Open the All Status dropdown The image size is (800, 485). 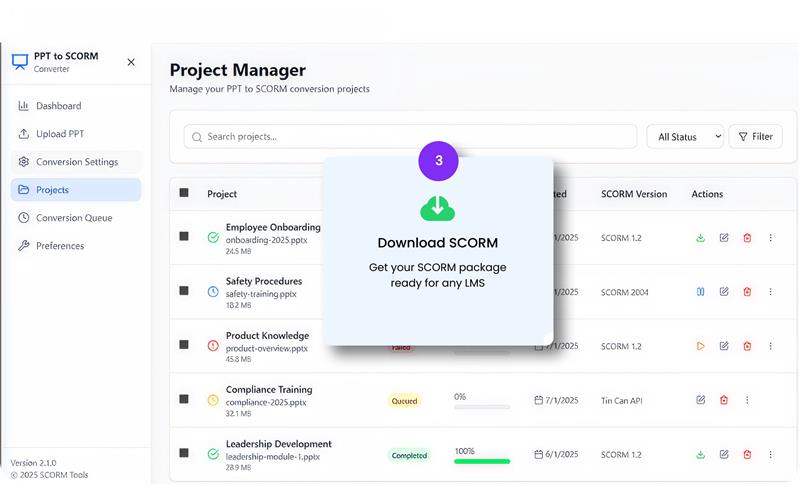(x=684, y=137)
